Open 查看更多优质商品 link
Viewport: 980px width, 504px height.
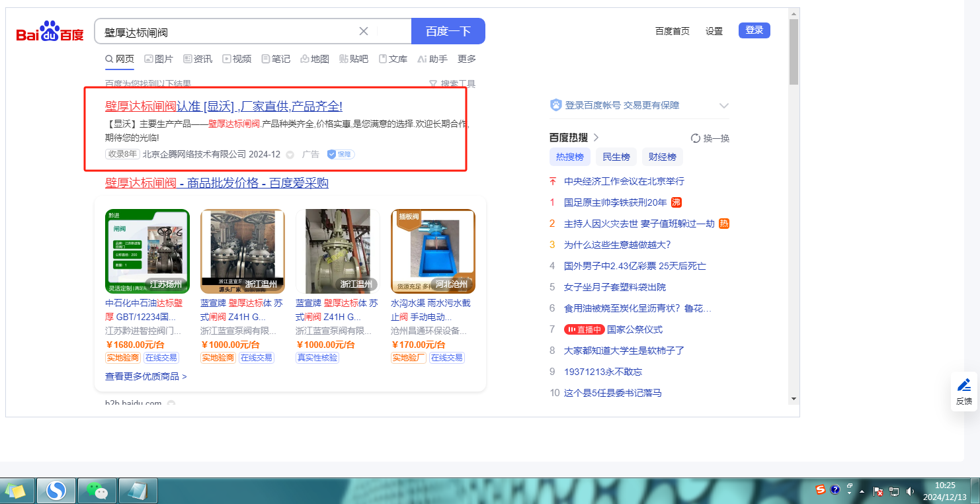tap(146, 376)
